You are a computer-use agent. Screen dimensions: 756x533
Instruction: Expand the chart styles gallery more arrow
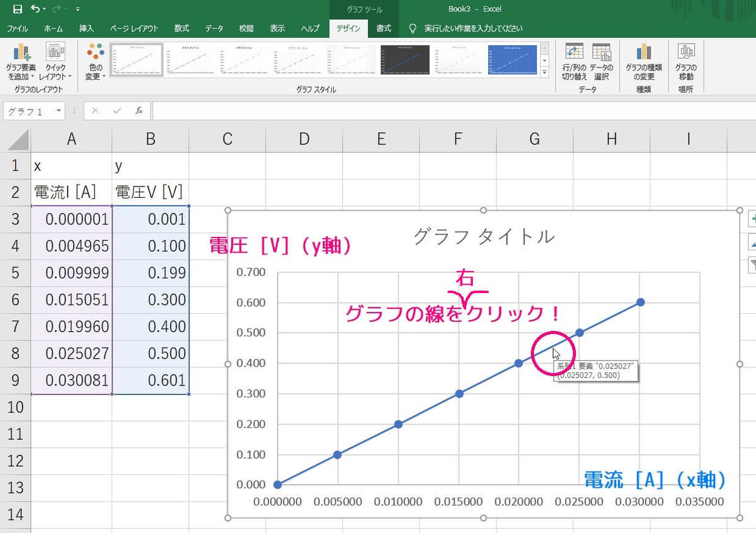pyautogui.click(x=545, y=72)
